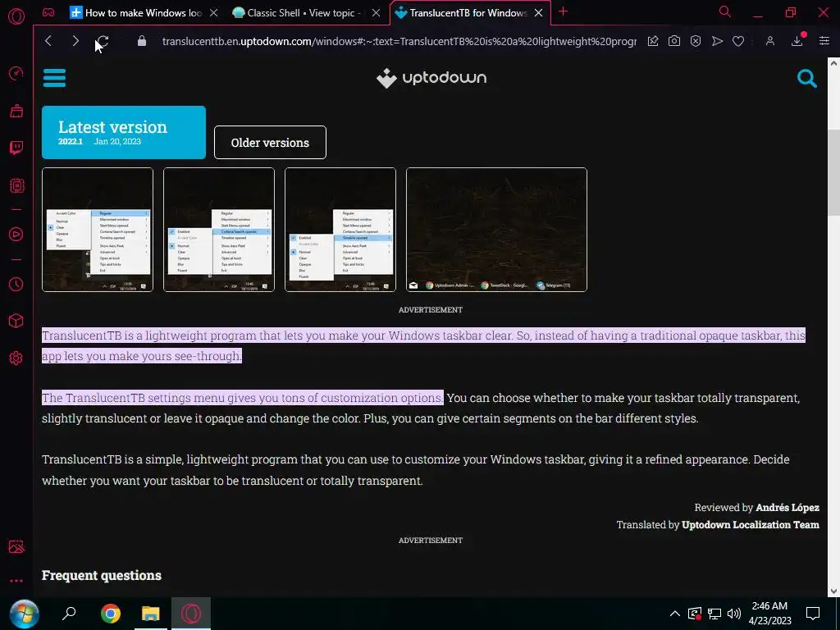Click the 'Older versions' button
This screenshot has width=840, height=630.
(x=270, y=143)
